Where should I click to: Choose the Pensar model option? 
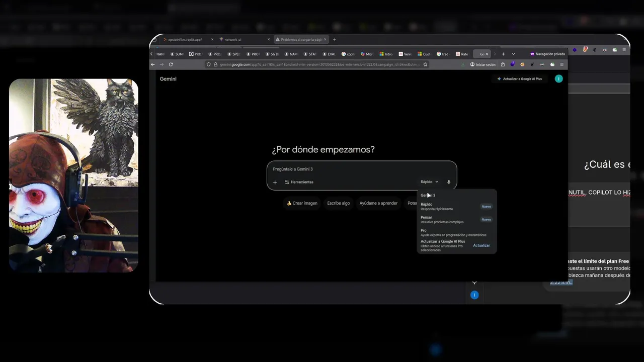[456, 220]
